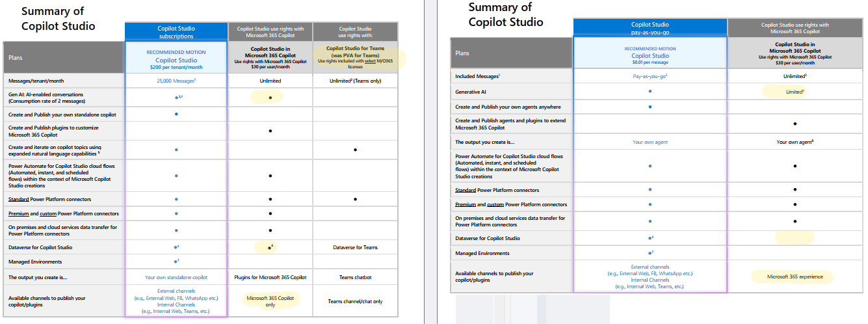
Task: Click the blue 'Your own agent' cell
Action: point(650,142)
